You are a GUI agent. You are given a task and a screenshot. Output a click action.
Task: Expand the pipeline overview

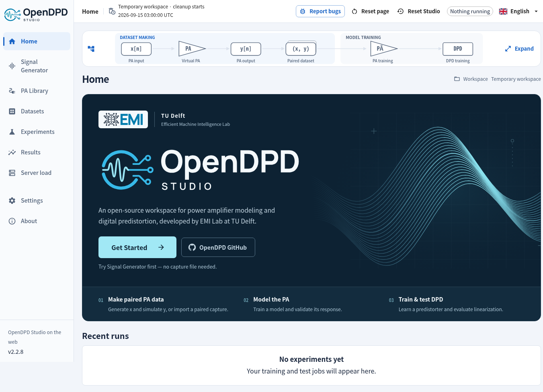click(519, 49)
